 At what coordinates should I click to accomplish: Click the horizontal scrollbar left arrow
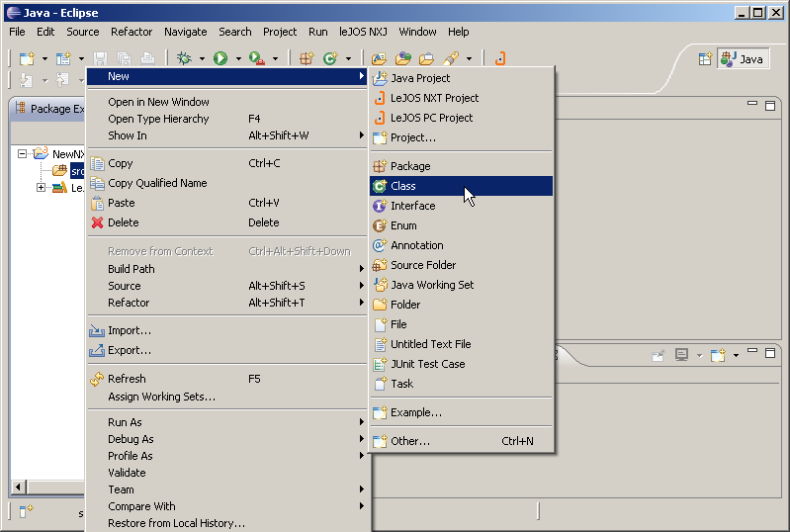(x=18, y=488)
